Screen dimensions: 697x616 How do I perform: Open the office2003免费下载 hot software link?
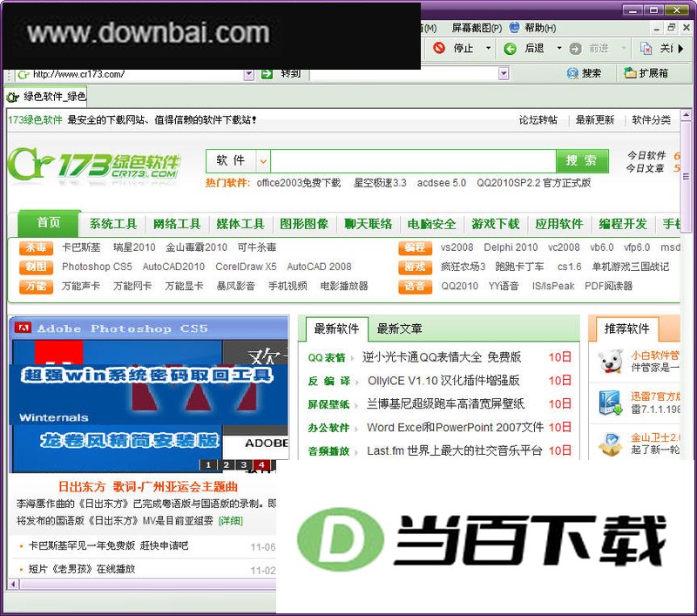[x=299, y=183]
